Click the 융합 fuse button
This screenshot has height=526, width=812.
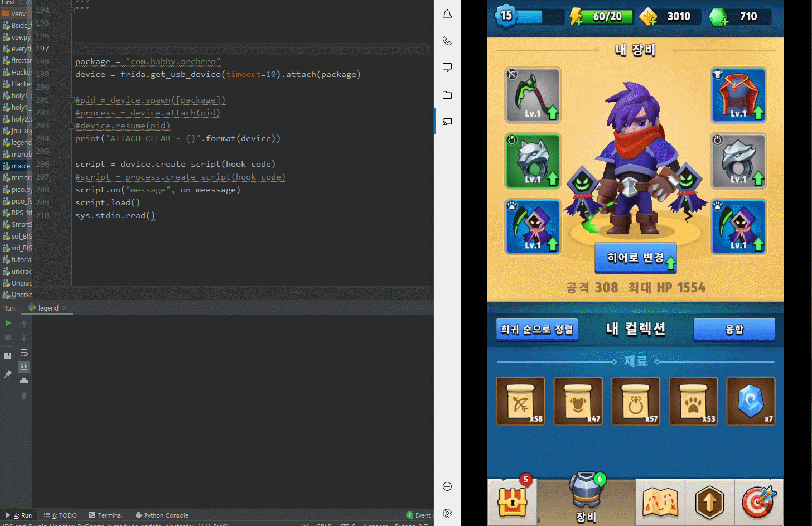pos(734,329)
